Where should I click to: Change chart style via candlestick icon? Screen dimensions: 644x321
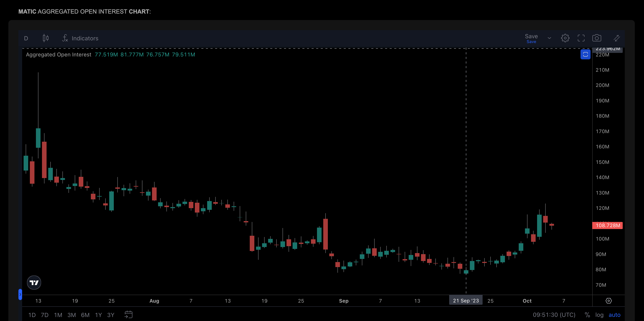pos(46,38)
